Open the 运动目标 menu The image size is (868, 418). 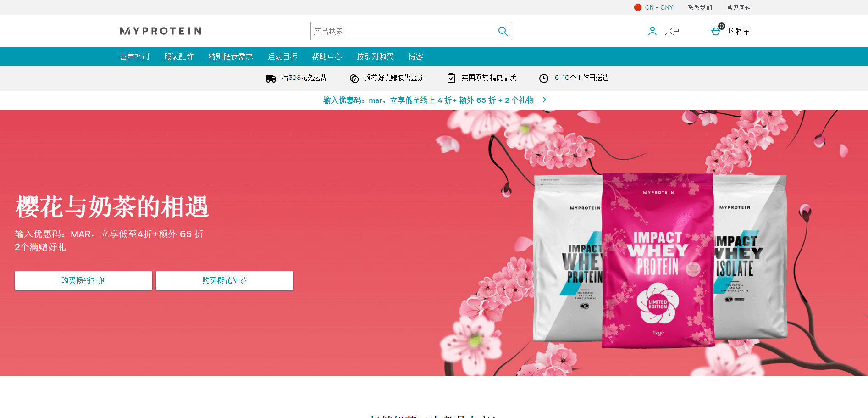click(x=282, y=56)
